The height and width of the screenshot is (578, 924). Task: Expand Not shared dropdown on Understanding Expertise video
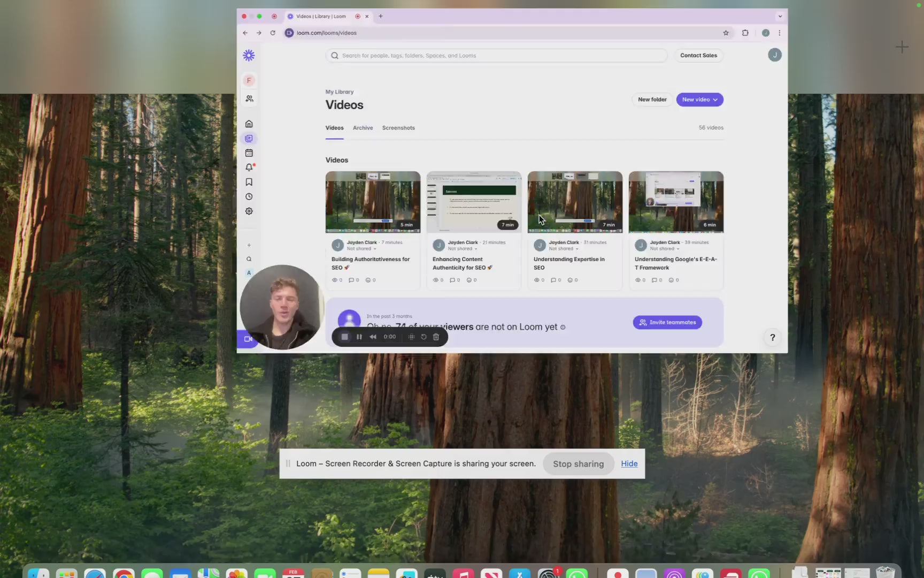click(564, 249)
